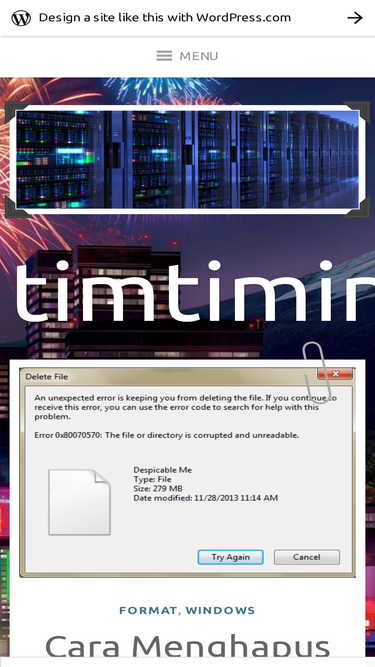Open the WINDOWS category link
The width and height of the screenshot is (375, 667).
tap(220, 610)
